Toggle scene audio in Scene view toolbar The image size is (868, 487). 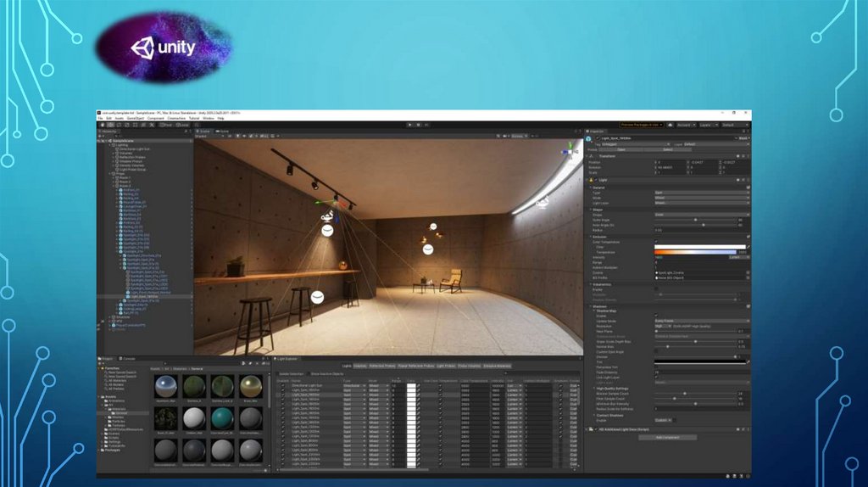coord(244,136)
